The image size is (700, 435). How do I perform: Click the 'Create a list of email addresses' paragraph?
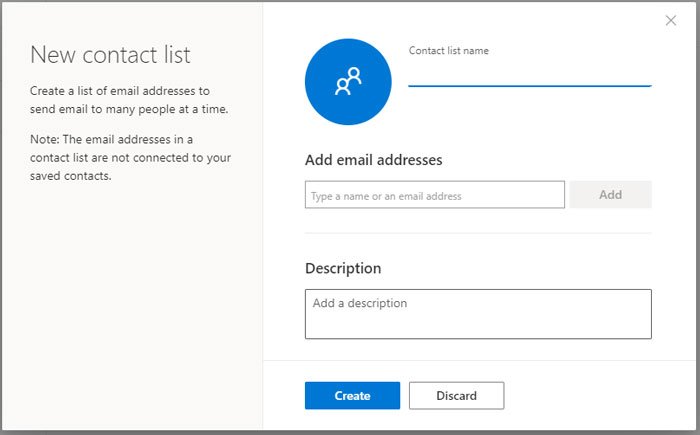coord(129,100)
